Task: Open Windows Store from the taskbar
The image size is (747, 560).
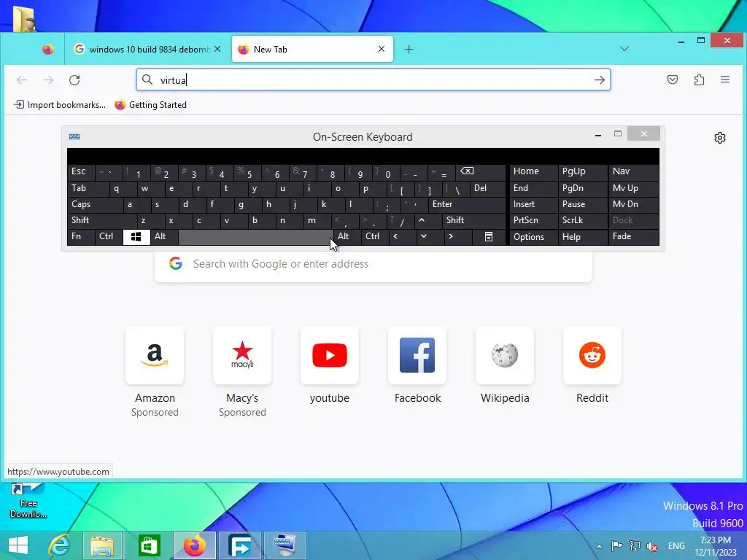Action: tap(149, 545)
